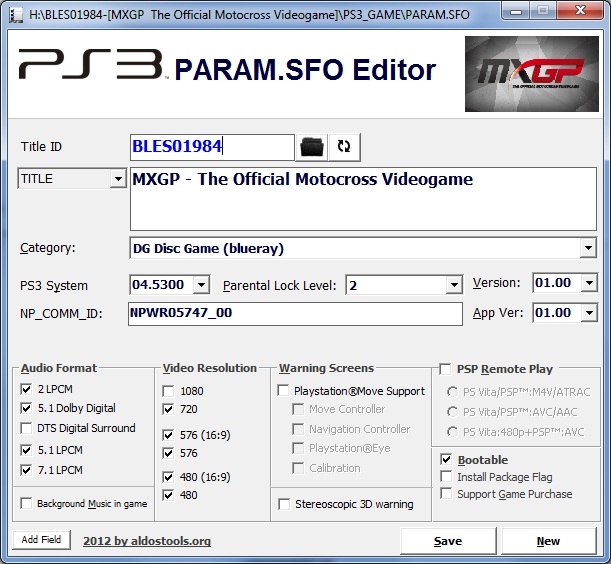Open PS3 System version dropdown
The image size is (611, 564).
(201, 285)
